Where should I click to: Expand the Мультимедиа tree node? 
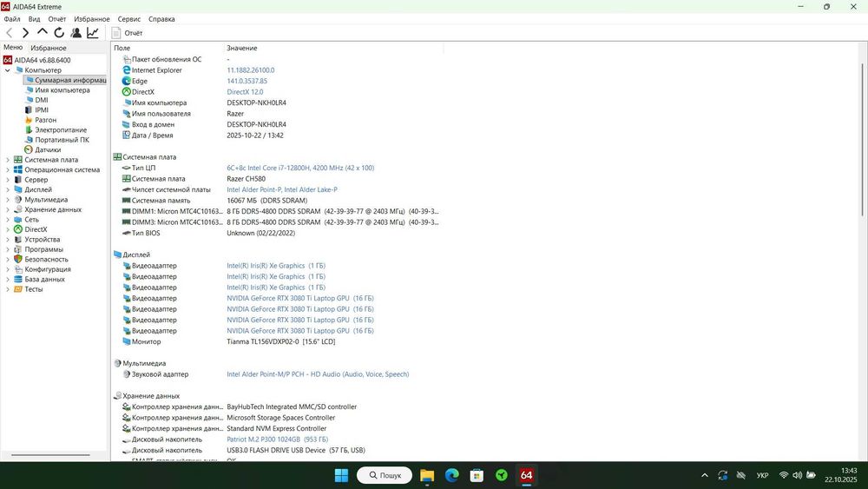coord(8,200)
